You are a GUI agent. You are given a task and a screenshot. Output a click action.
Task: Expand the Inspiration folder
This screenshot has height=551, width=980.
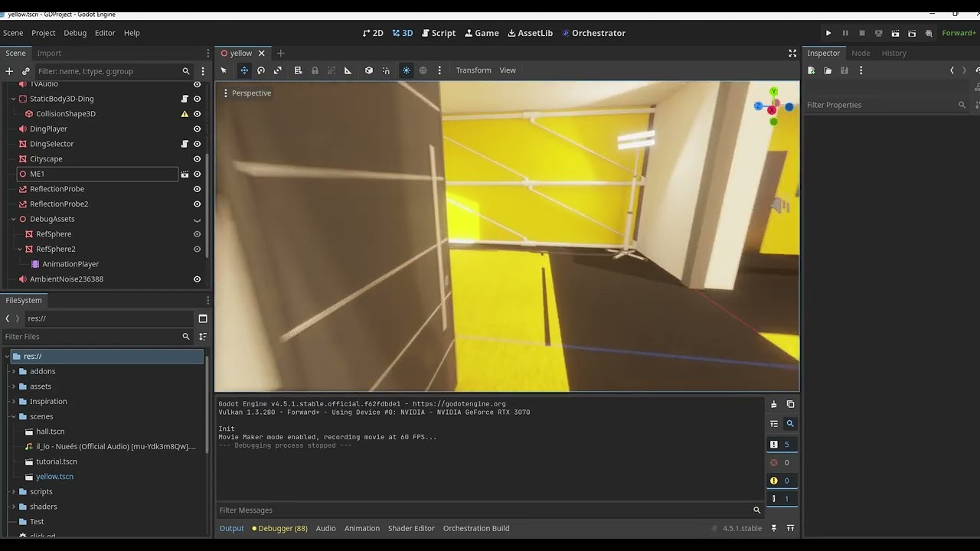coord(13,402)
